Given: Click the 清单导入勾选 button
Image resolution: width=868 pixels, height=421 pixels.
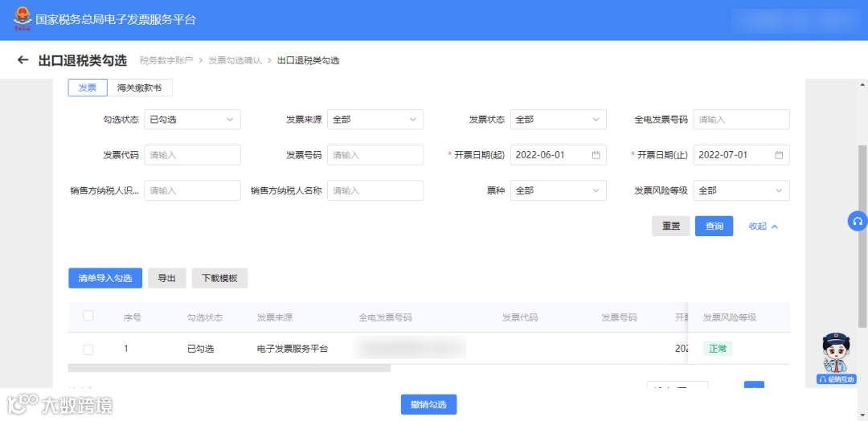Looking at the screenshot, I should click(x=105, y=278).
